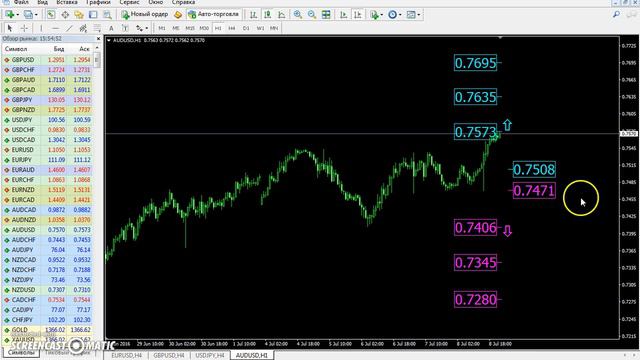Image resolution: width=640 pixels, height=360 pixels.
Task: Select the vertical line tool
Action: pyautogui.click(x=41, y=28)
